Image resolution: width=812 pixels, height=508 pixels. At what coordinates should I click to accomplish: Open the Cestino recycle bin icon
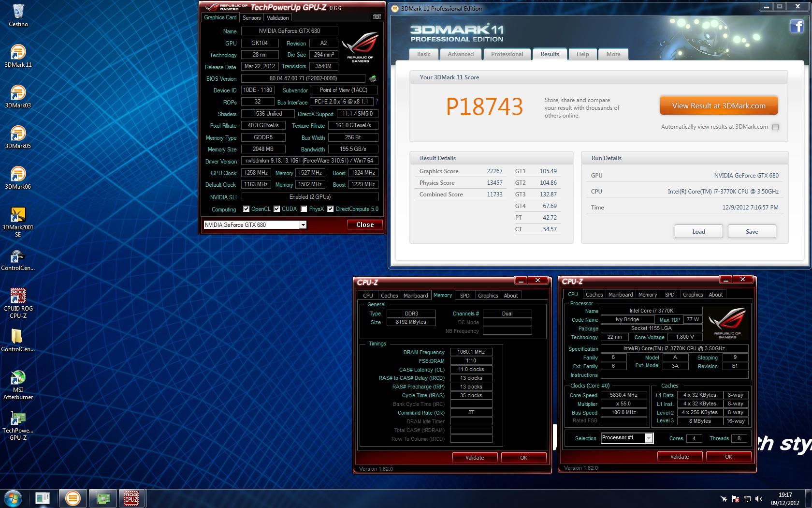18,15
